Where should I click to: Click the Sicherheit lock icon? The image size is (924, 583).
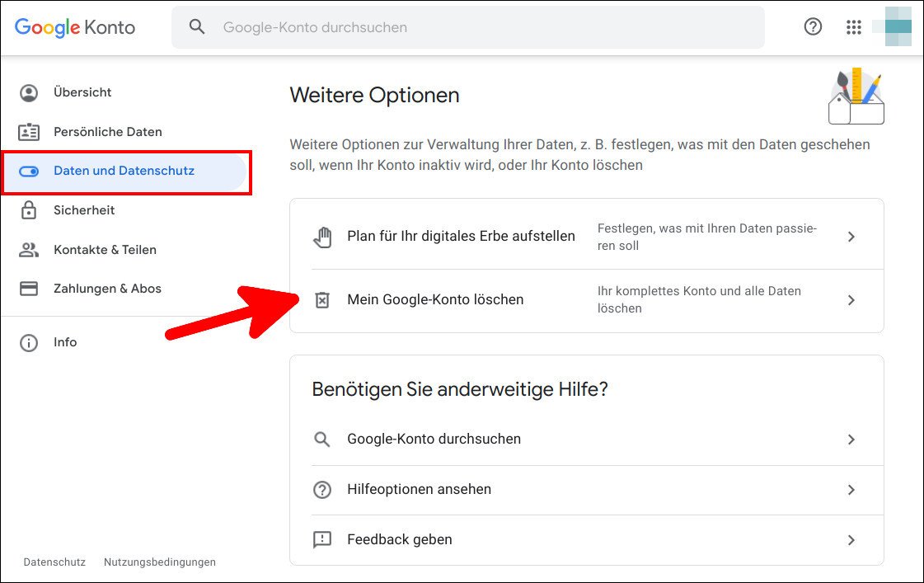(x=29, y=210)
